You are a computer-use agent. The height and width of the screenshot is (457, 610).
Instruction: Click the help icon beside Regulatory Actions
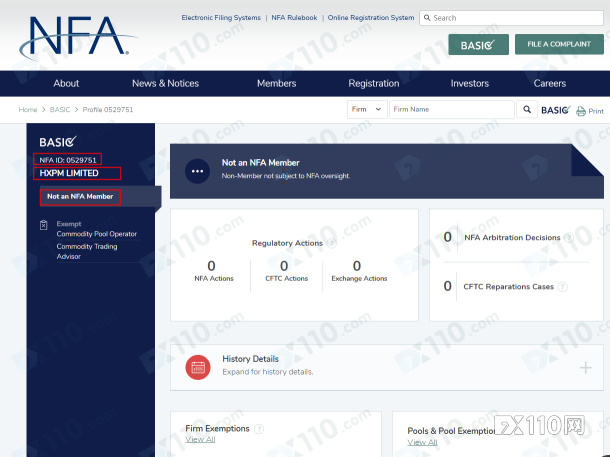[331, 242]
